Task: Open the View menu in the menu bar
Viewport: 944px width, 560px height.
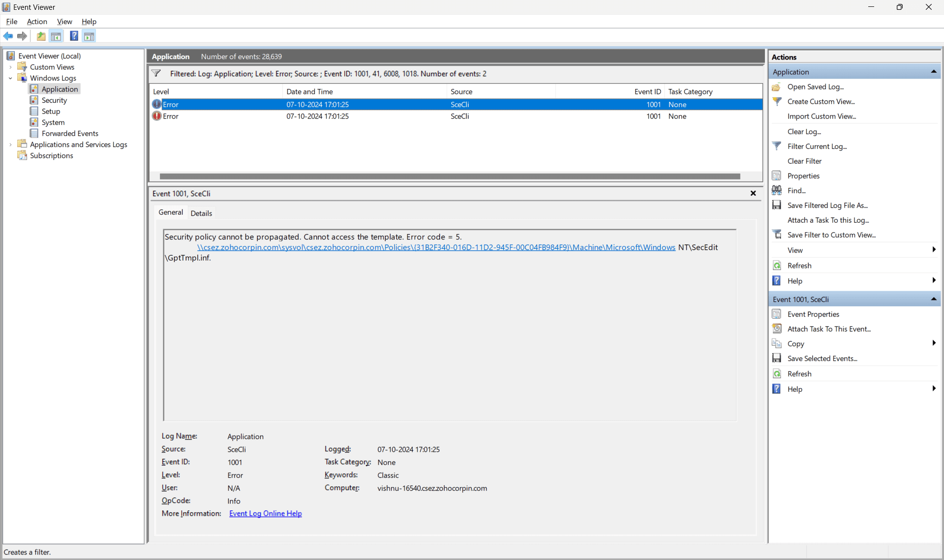Action: [x=64, y=22]
